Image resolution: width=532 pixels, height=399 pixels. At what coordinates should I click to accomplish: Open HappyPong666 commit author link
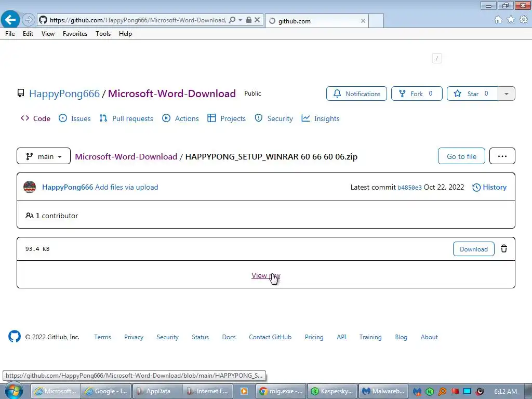click(68, 187)
